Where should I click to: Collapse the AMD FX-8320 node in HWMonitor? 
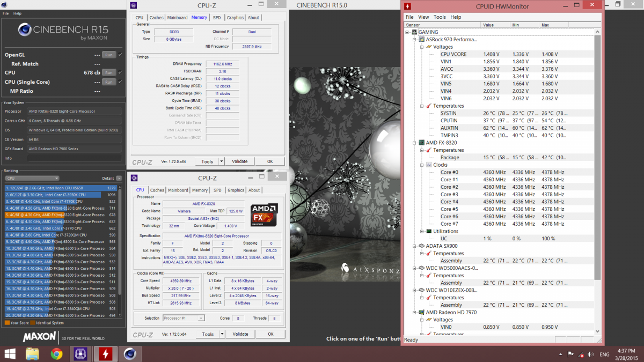415,143
